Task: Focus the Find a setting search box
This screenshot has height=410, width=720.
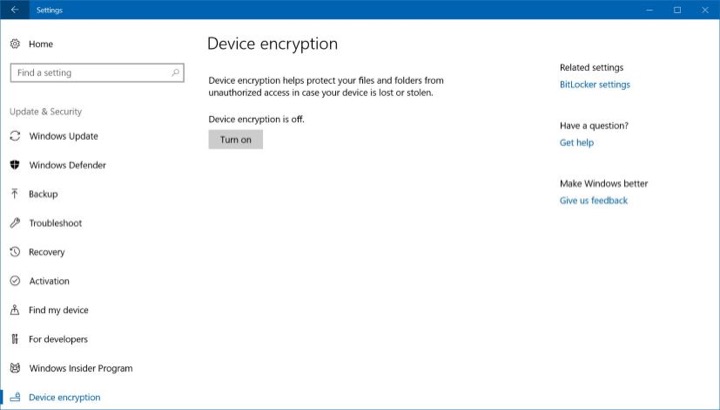Action: [x=97, y=73]
